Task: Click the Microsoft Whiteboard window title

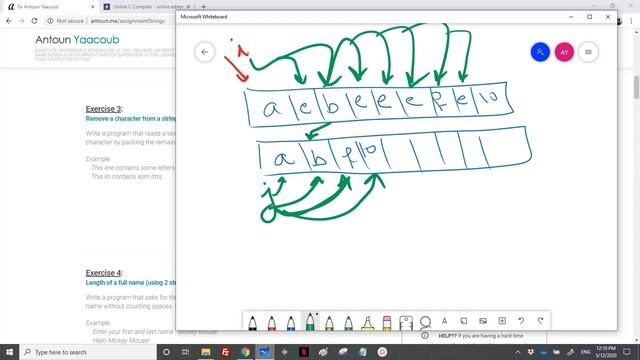Action: point(204,17)
